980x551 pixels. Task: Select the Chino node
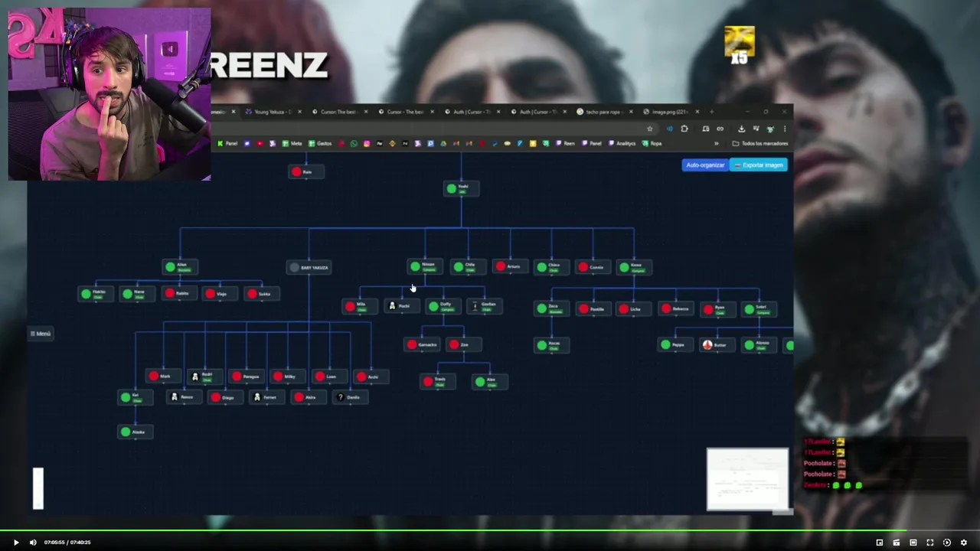point(552,266)
